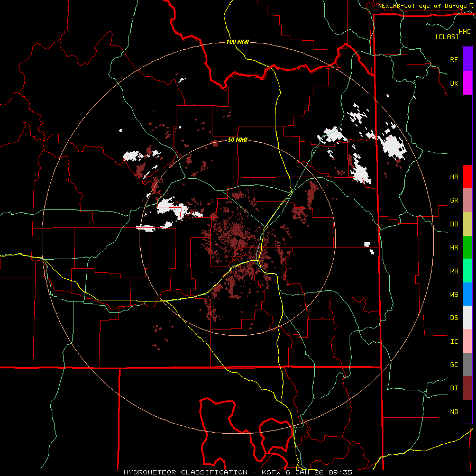The width and height of the screenshot is (476, 476).
Task: Click the UK magenta legend swatch
Action: (x=467, y=83)
